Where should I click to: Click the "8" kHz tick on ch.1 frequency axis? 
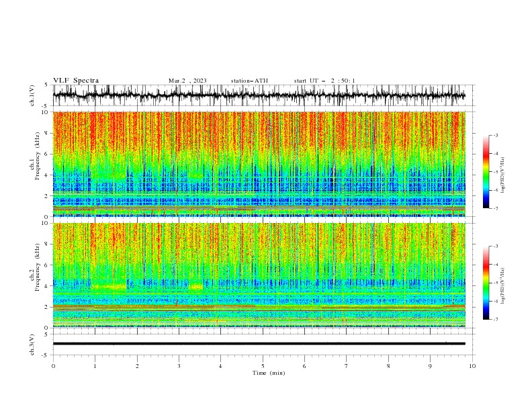(47, 133)
